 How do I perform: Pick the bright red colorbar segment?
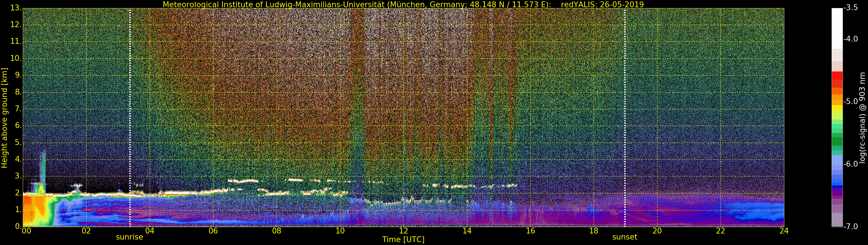coord(837,76)
